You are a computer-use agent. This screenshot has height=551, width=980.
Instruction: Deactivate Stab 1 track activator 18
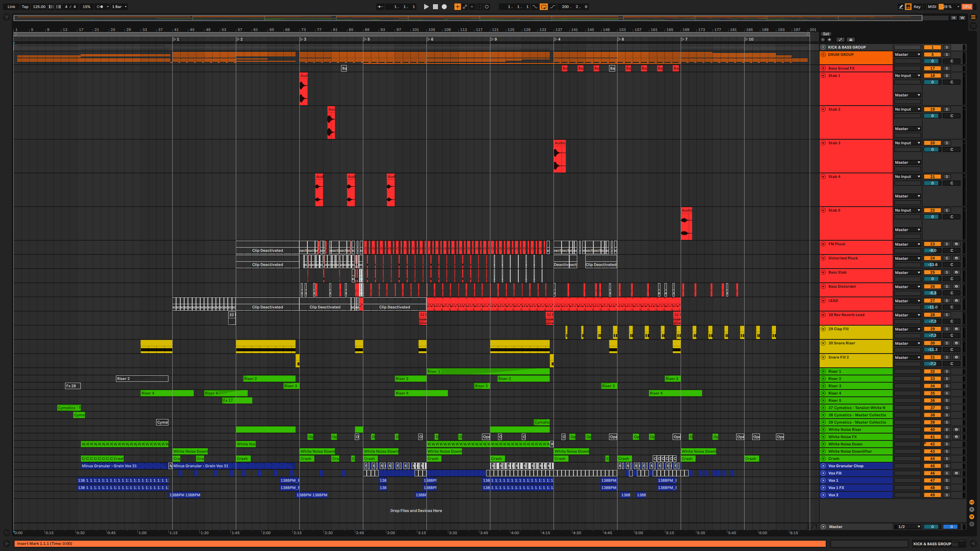[x=932, y=75]
